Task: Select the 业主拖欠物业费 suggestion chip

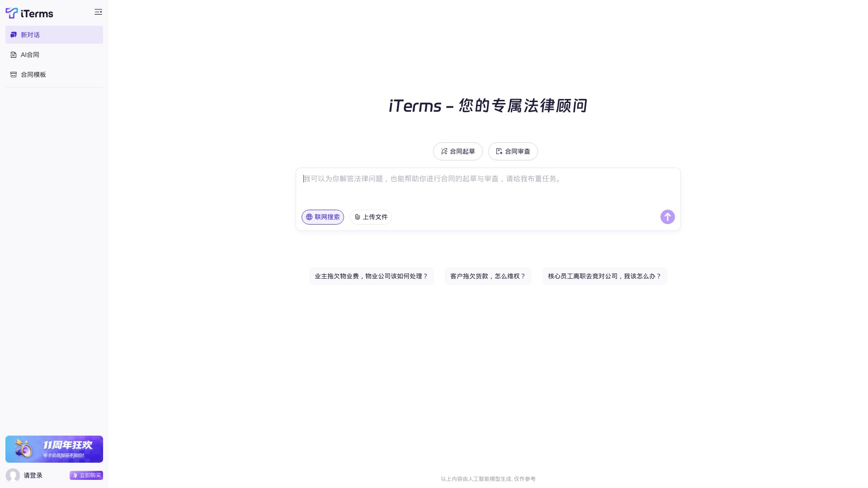Action: [371, 276]
